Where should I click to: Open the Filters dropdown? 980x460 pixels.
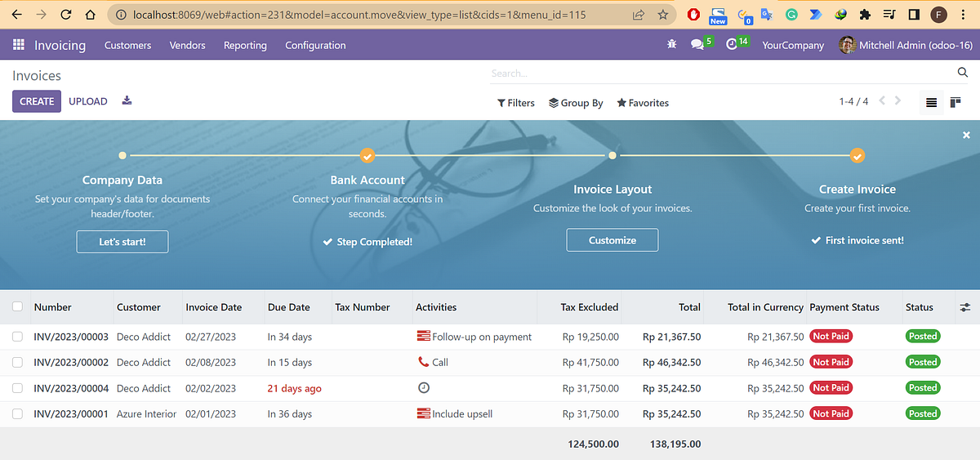[x=516, y=103]
